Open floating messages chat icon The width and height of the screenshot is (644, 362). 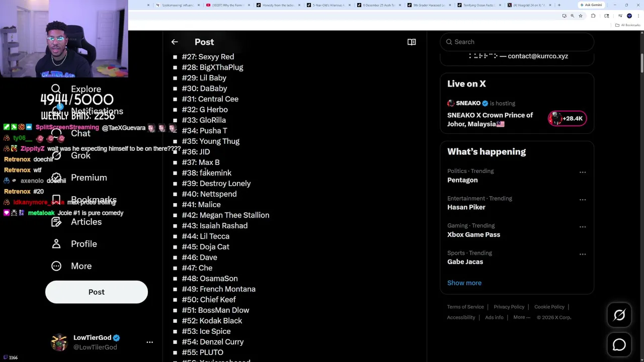coord(619,344)
